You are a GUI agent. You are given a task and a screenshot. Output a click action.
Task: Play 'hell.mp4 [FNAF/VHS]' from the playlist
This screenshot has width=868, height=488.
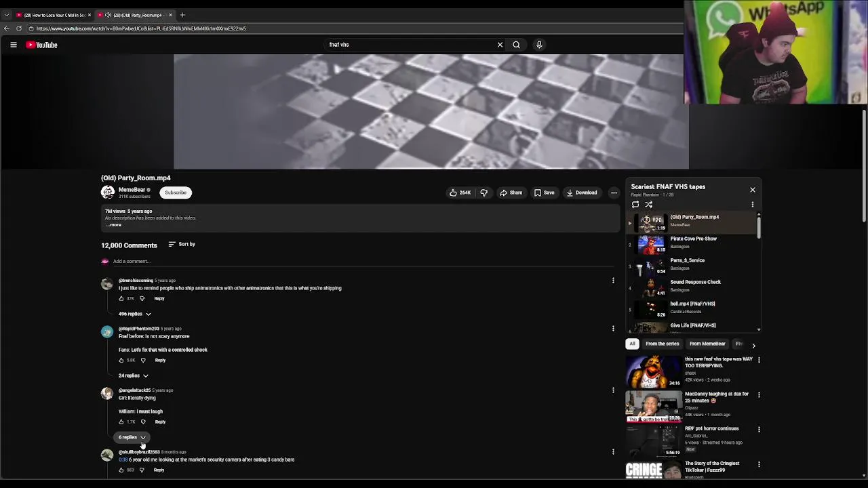pyautogui.click(x=692, y=308)
